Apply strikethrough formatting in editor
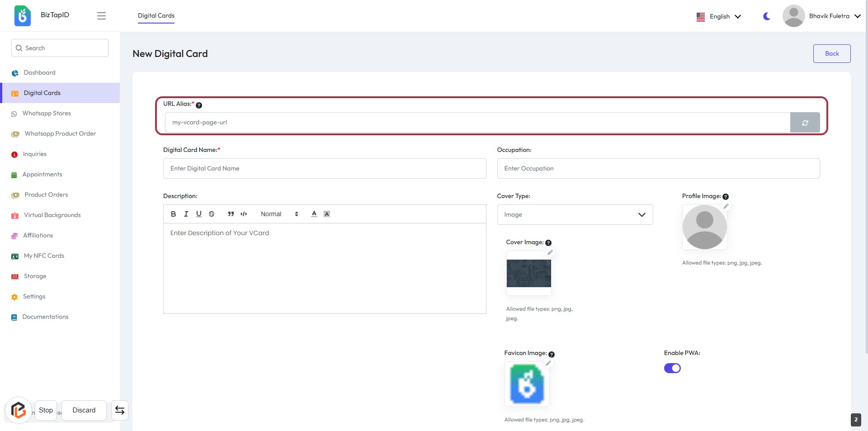 pyautogui.click(x=212, y=214)
